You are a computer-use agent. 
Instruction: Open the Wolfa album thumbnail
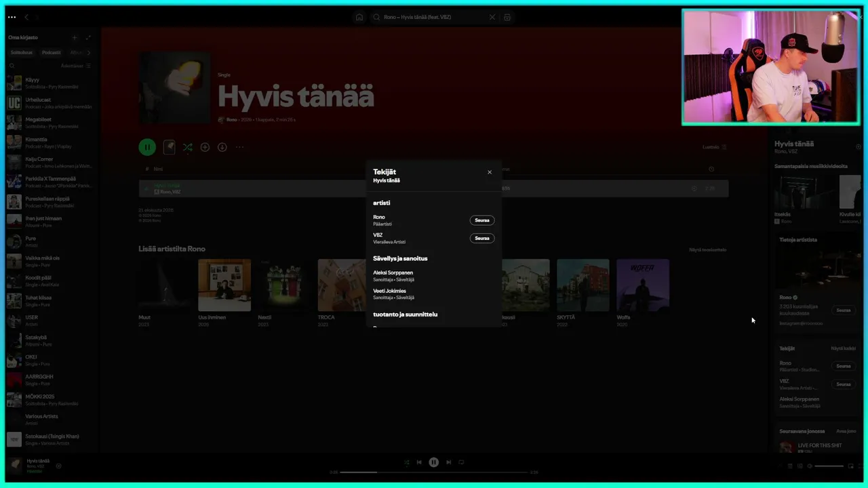pos(643,285)
